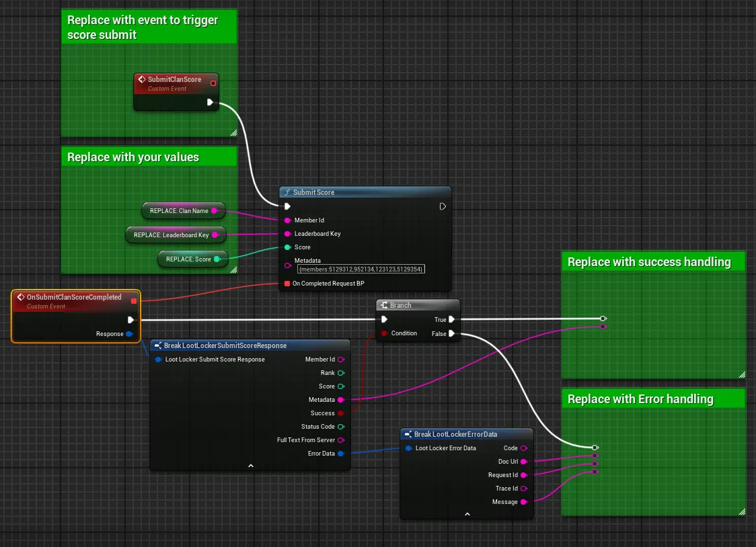Select the BreakLootLockerErrorData node header
The width and height of the screenshot is (756, 547).
(x=467, y=434)
